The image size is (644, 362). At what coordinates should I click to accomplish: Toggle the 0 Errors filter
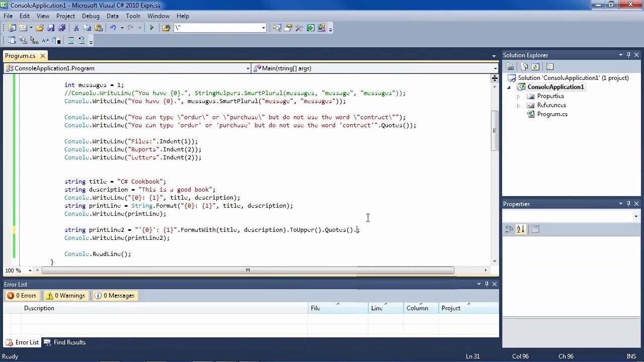[22, 296]
